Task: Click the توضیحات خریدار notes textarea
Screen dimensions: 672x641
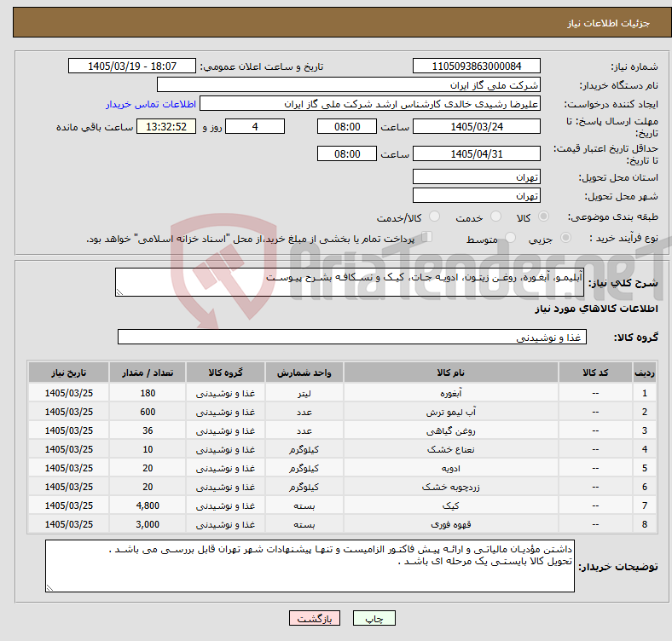Action: pyautogui.click(x=310, y=566)
